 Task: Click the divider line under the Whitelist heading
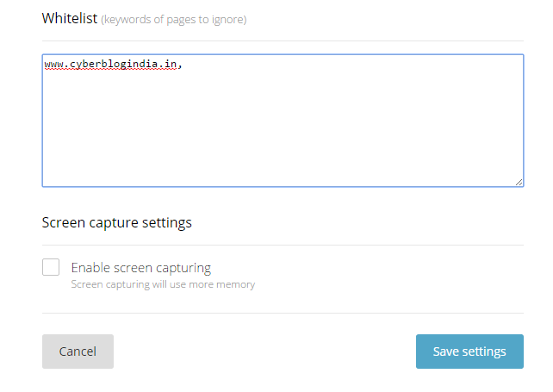pos(283,41)
